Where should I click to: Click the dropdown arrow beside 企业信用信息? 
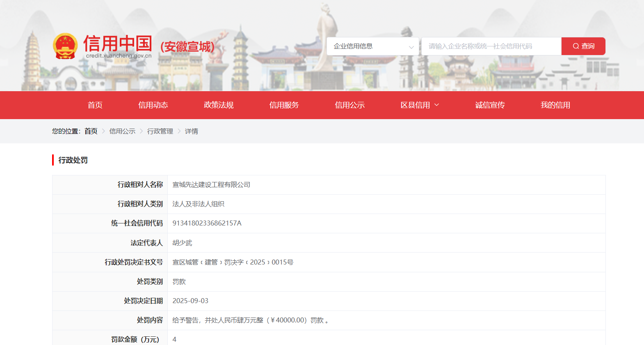click(411, 47)
